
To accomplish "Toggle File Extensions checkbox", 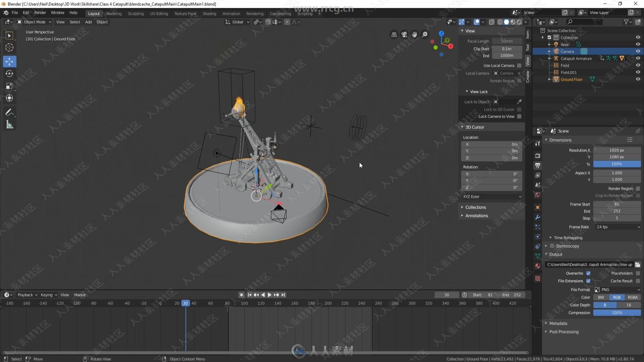I will coord(588,281).
